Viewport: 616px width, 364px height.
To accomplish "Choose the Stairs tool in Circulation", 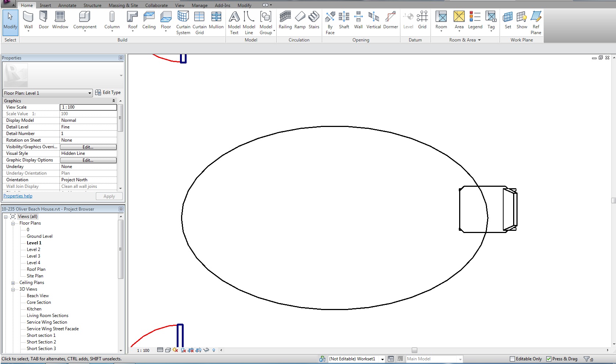I will pyautogui.click(x=314, y=20).
